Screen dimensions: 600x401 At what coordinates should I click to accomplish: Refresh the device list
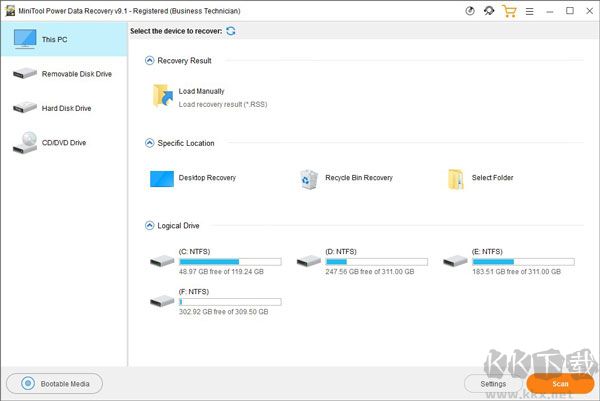[x=232, y=31]
